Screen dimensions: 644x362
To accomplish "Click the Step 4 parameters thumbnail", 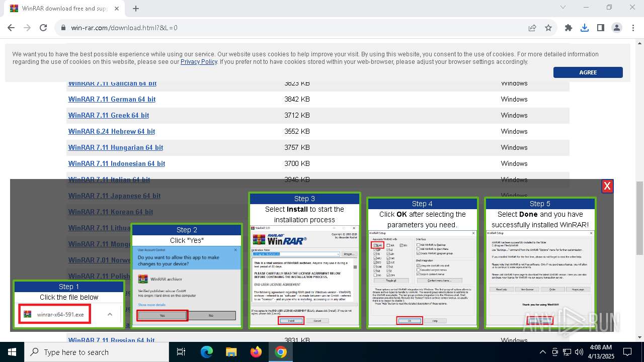I will pos(423,263).
